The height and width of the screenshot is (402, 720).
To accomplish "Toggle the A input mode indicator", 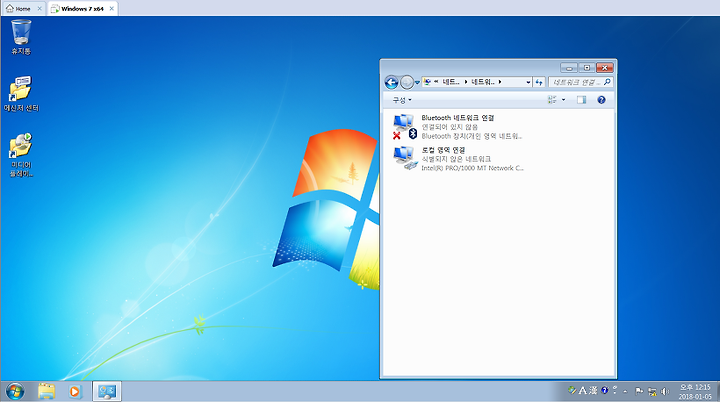I will [582, 391].
